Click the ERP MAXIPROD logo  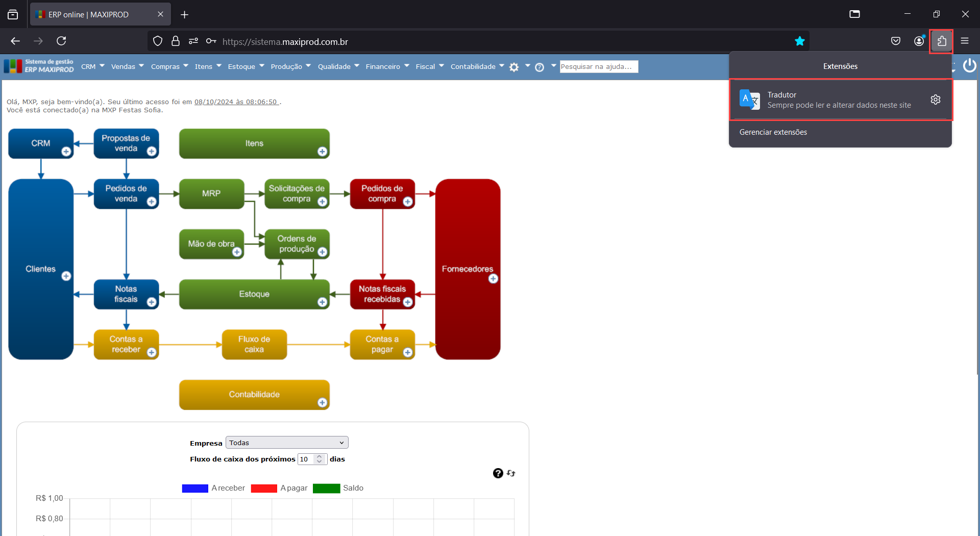(39, 66)
